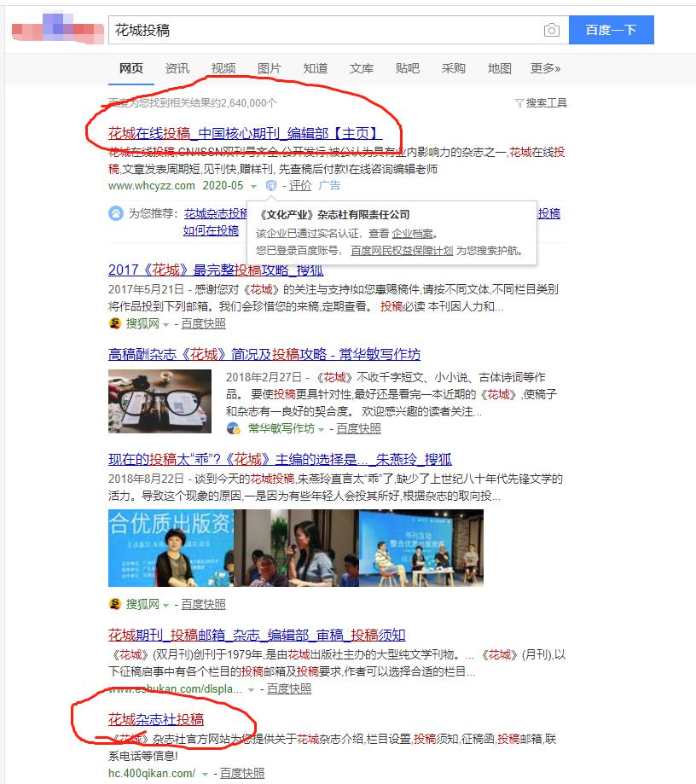This screenshot has height=784, width=696.
Task: Click 搜狐网 icon under 朱燕玲 result
Action: coord(115,605)
